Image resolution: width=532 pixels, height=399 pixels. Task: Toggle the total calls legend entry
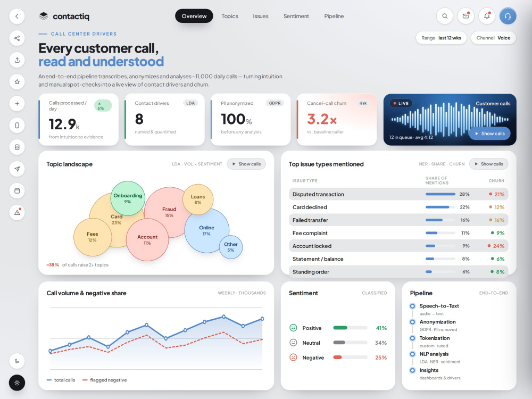coord(61,380)
